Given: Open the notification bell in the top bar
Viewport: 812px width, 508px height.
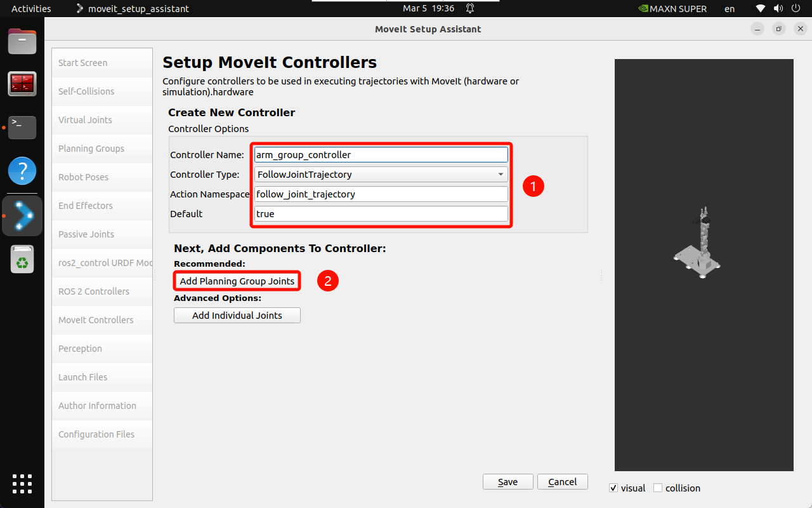Looking at the screenshot, I should tap(470, 9).
